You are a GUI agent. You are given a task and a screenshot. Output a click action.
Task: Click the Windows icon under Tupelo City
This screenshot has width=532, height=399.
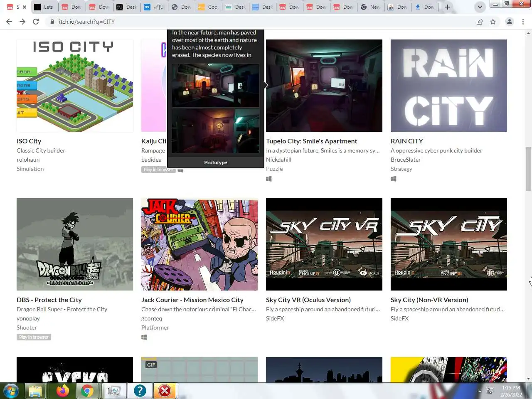[x=269, y=179]
